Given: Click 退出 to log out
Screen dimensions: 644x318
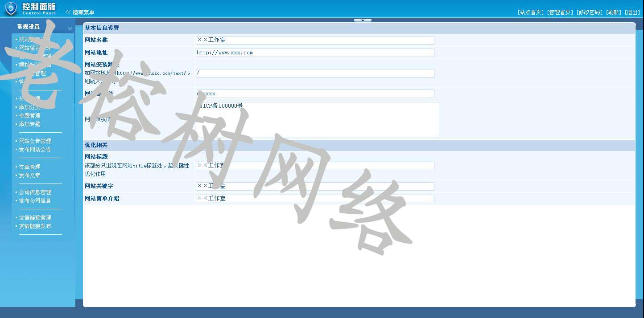Looking at the screenshot, I should pos(632,12).
